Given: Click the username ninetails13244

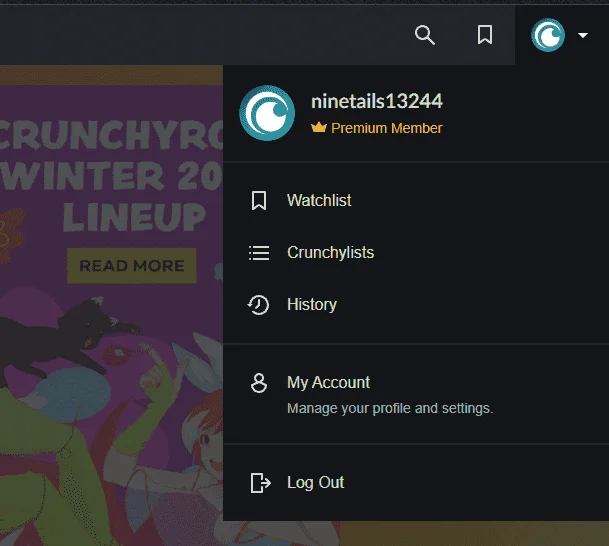Looking at the screenshot, I should tap(376, 101).
